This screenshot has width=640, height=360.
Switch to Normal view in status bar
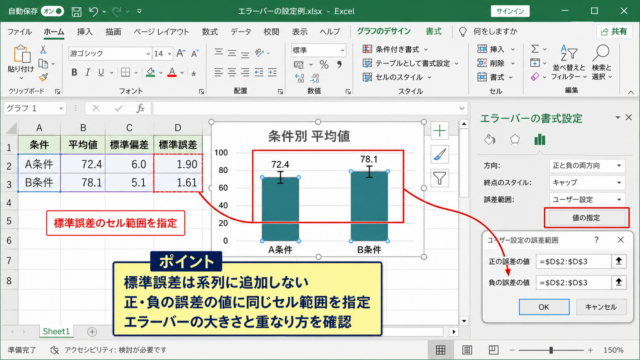[x=440, y=350]
